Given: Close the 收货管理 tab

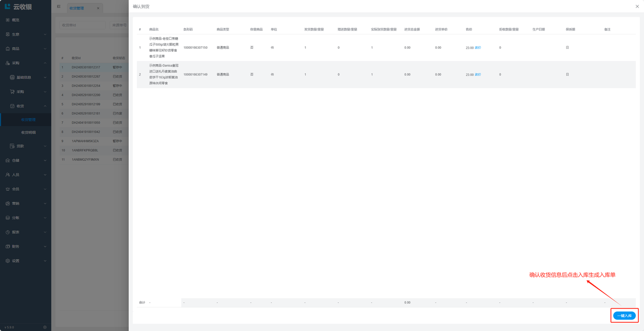Looking at the screenshot, I should [x=98, y=8].
